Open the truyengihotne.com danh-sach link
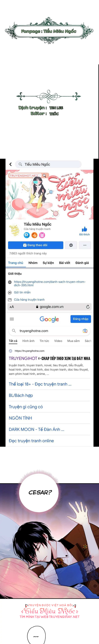 (50, 283)
